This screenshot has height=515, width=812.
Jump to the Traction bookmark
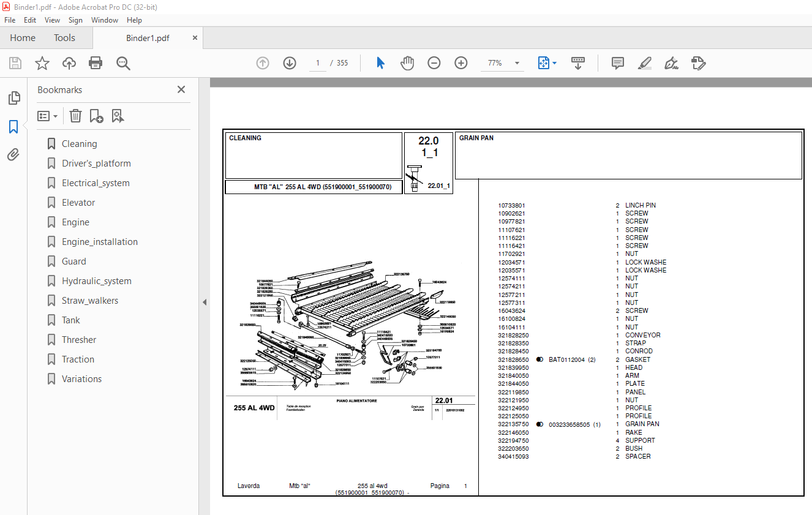click(x=78, y=359)
